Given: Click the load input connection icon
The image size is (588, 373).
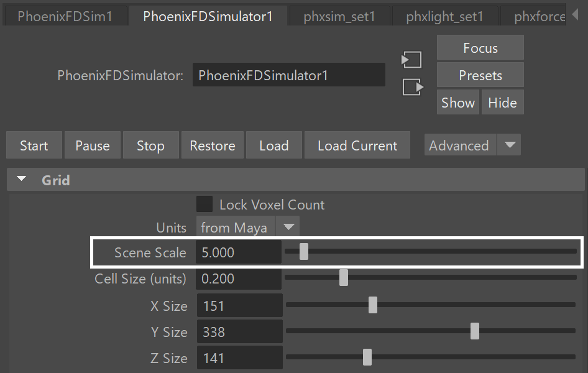Looking at the screenshot, I should (411, 60).
